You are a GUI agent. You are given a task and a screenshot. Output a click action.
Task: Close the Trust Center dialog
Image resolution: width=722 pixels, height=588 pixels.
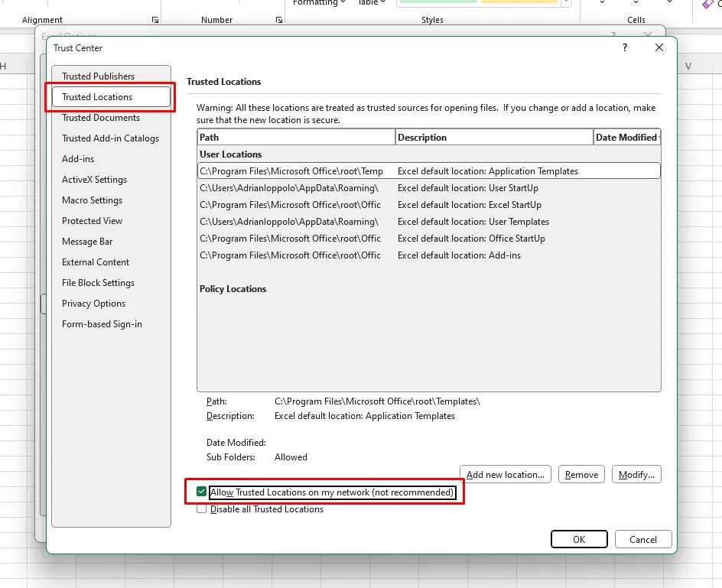(659, 48)
